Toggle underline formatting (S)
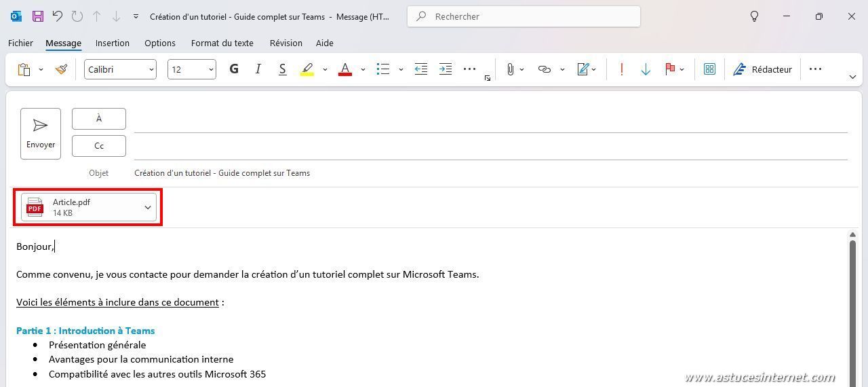Screen dimensions: 868x387 282,69
